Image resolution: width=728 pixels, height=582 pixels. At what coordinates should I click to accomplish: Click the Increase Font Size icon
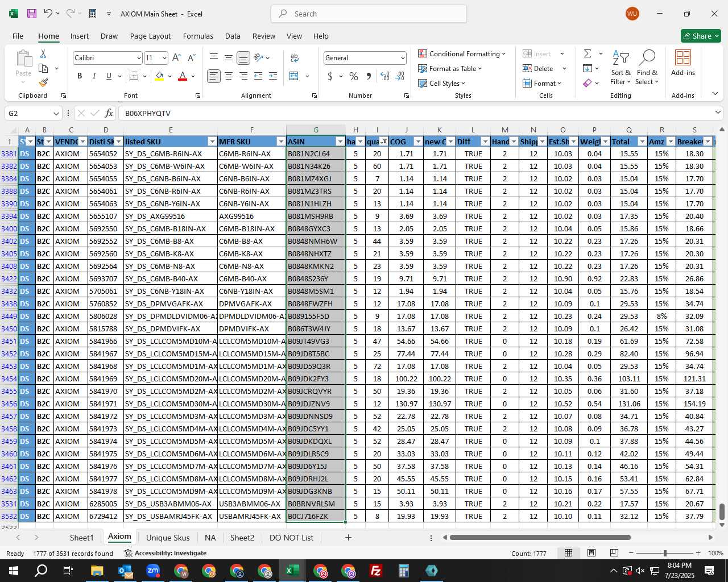[x=176, y=57]
